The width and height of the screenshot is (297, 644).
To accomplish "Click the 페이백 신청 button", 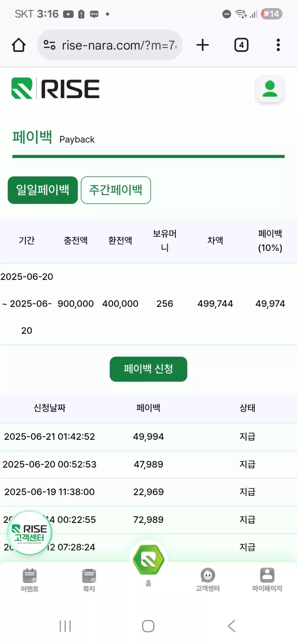I will [148, 369].
